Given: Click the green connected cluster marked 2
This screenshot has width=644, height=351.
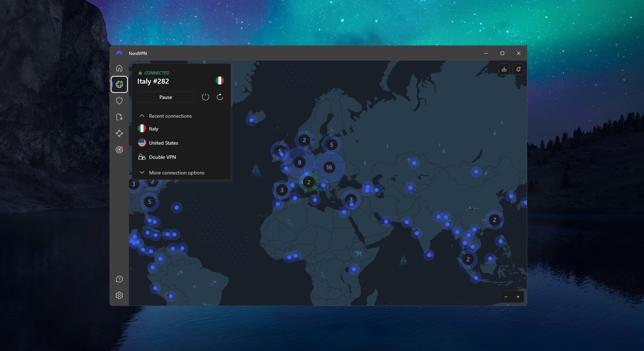Looking at the screenshot, I should point(309,182).
